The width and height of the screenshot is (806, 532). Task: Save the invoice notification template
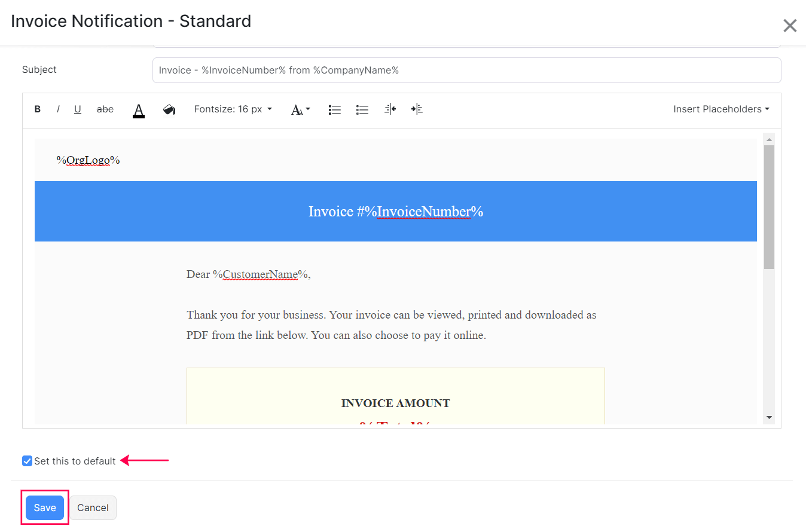45,507
